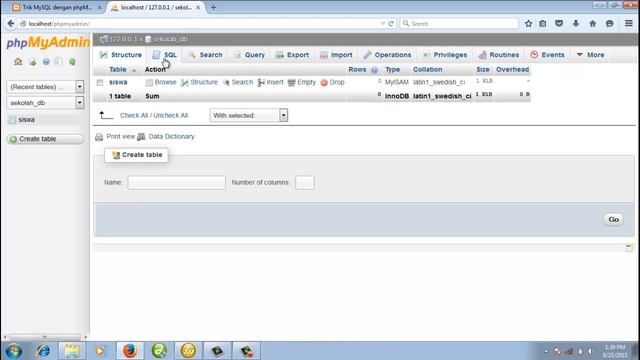This screenshot has height=360, width=640.
Task: Sort by the Table column header
Action: (118, 70)
